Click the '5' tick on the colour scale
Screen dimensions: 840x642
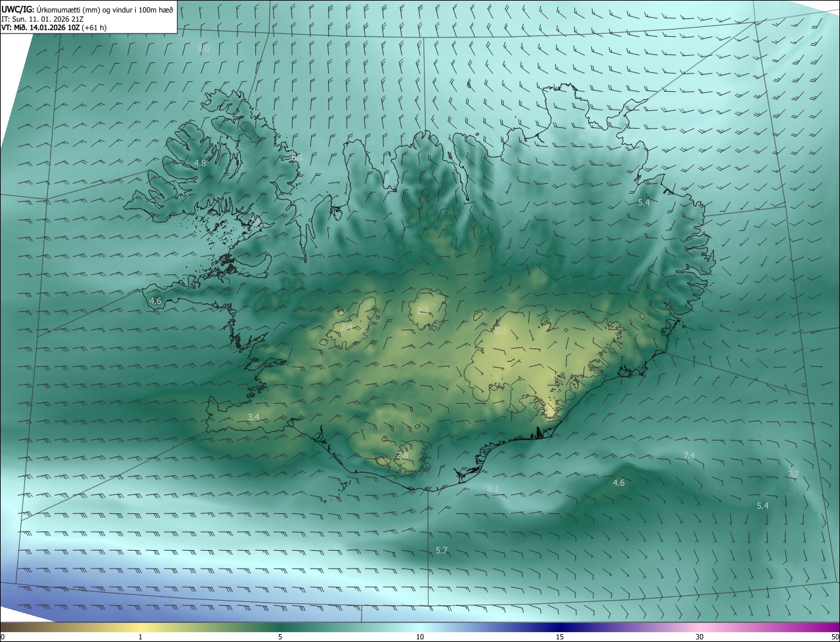(x=280, y=637)
